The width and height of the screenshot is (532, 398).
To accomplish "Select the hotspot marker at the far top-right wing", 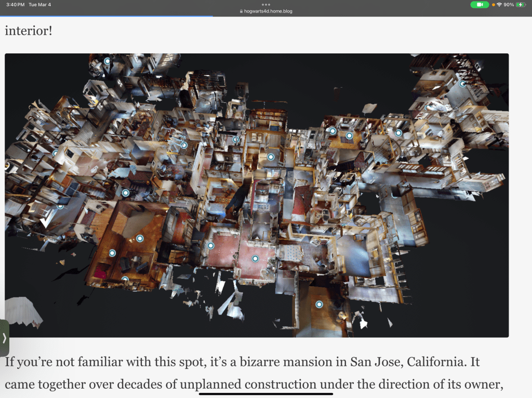I will click(462, 84).
